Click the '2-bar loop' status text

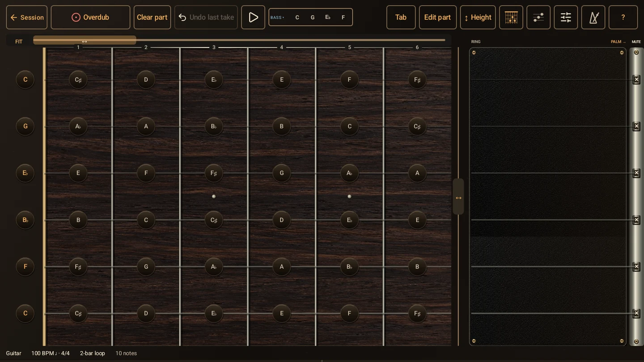pos(93,353)
